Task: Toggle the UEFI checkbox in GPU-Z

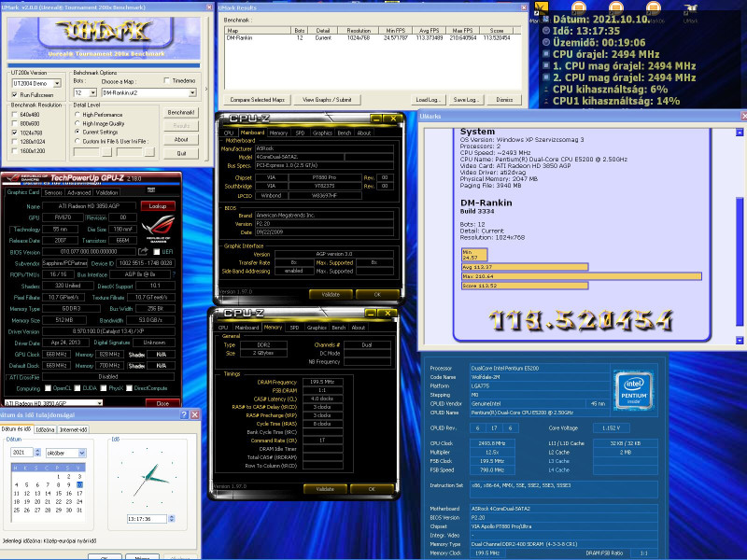Action: pos(156,251)
